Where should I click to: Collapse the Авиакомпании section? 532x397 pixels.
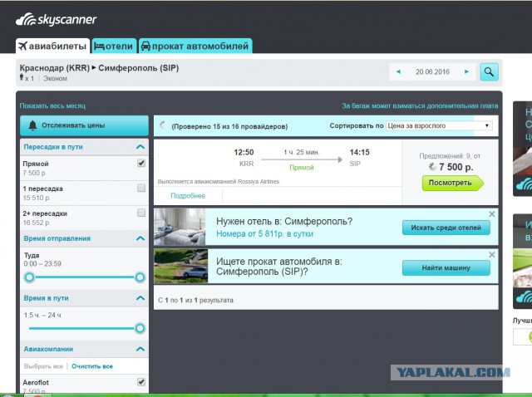click(x=140, y=349)
